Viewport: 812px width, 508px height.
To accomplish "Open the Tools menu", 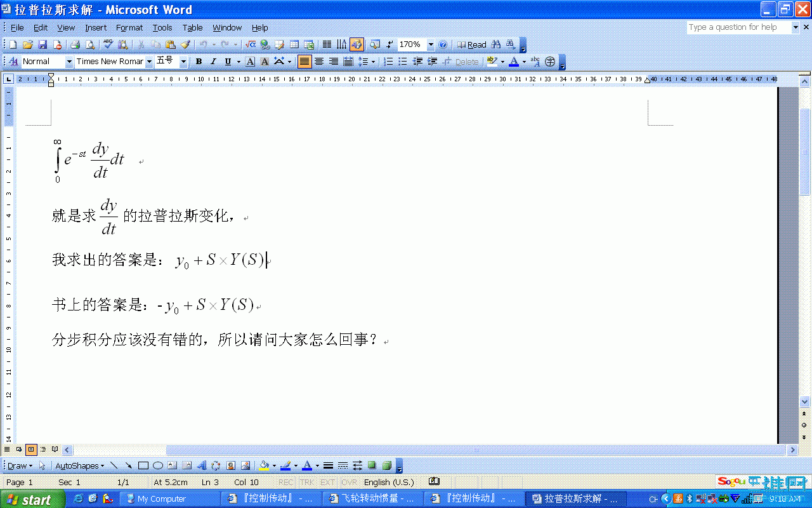I will coord(162,27).
